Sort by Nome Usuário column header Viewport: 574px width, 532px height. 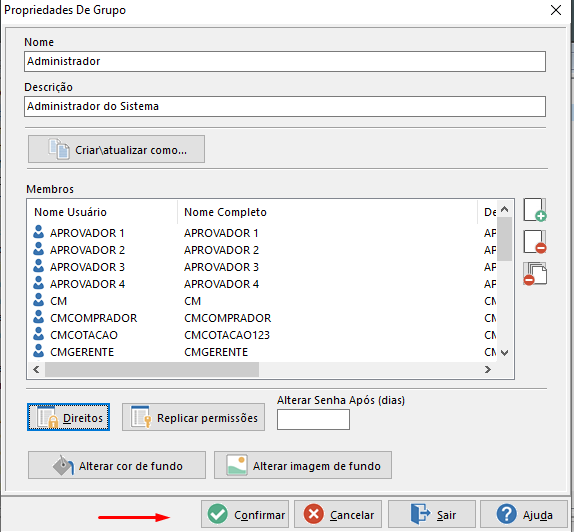102,212
